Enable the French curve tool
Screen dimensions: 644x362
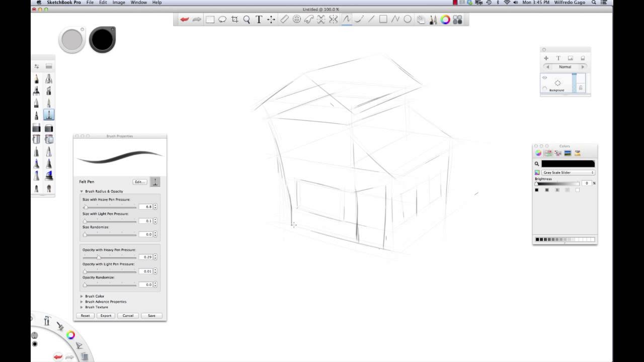308,20
